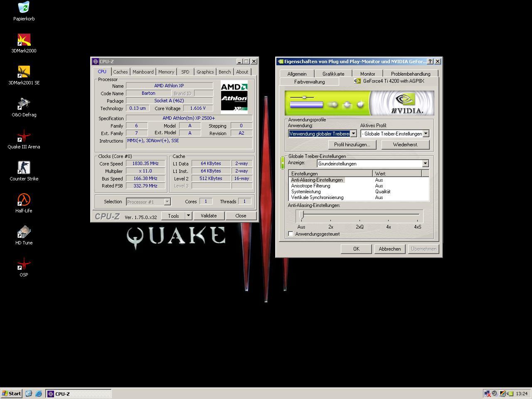Open the Anwendung dropdown
532x399 pixels.
point(353,134)
